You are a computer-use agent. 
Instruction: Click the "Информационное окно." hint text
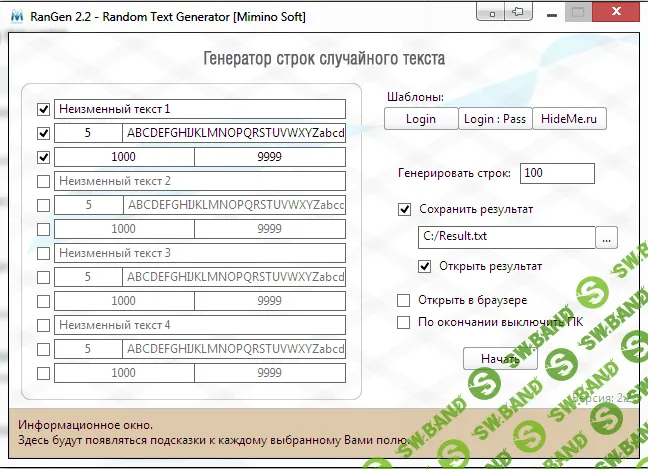coord(86,425)
